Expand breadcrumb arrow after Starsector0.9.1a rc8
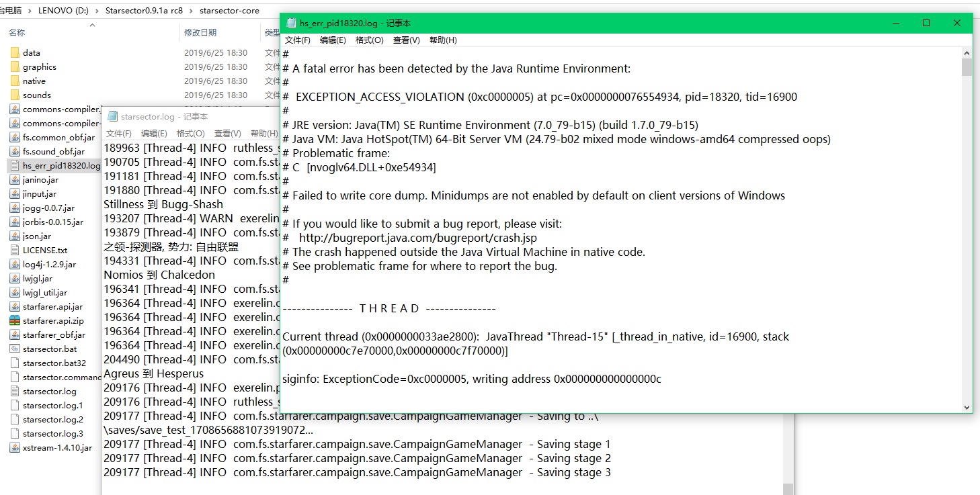 click(x=191, y=11)
